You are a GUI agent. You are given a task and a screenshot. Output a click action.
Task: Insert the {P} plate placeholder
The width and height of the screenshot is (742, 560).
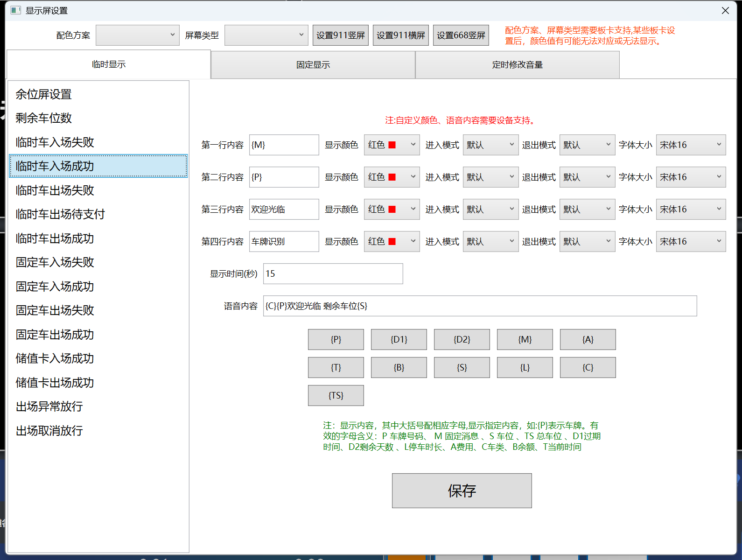336,339
